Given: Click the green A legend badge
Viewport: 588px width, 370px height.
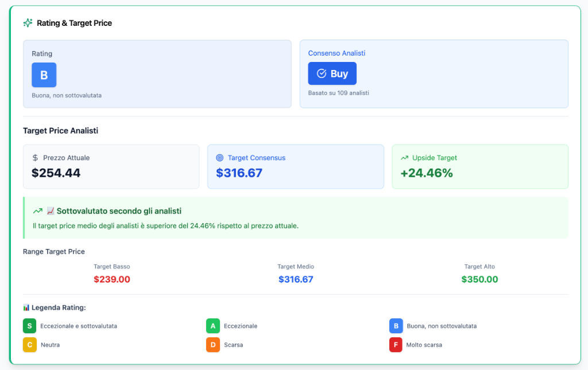Looking at the screenshot, I should (x=213, y=326).
